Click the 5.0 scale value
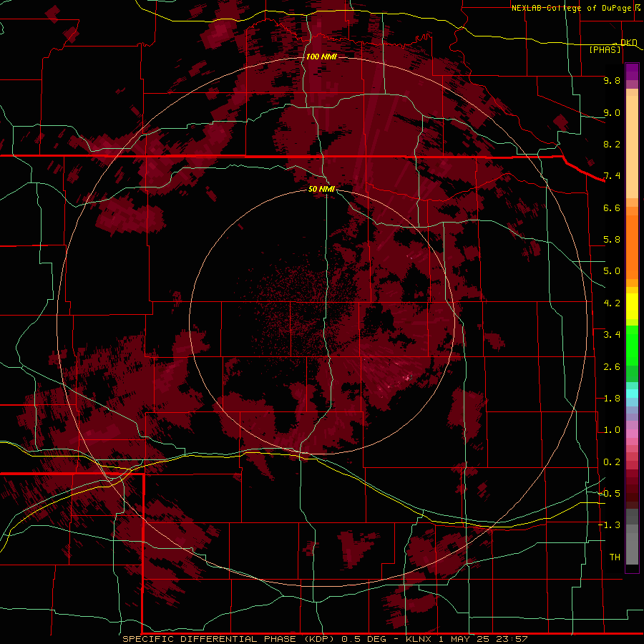The image size is (644, 644). coord(612,271)
